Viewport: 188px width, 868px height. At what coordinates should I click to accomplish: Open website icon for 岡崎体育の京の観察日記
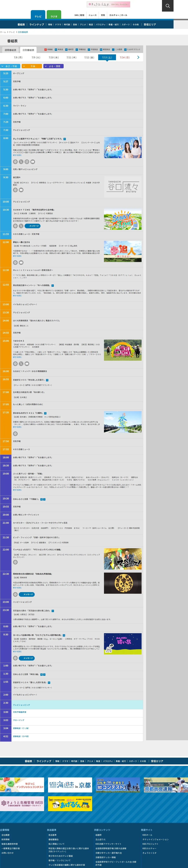coord(15,594)
